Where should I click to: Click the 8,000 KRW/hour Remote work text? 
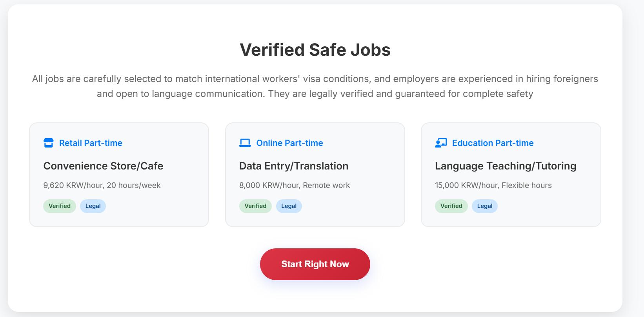pos(294,185)
